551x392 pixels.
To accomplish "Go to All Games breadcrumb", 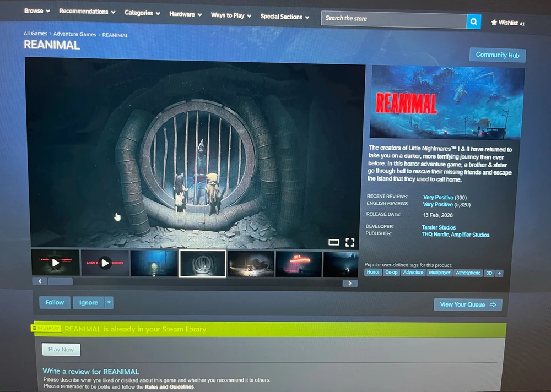I will 35,34.
